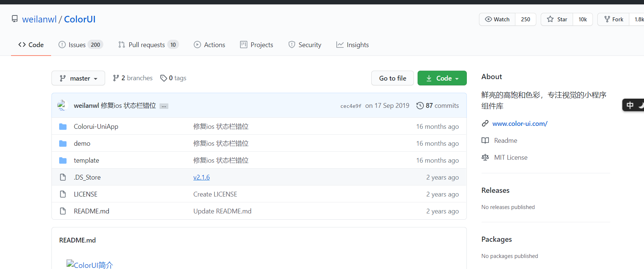The image size is (644, 269).
Task: Switch to the Issues tab
Action: [80, 45]
